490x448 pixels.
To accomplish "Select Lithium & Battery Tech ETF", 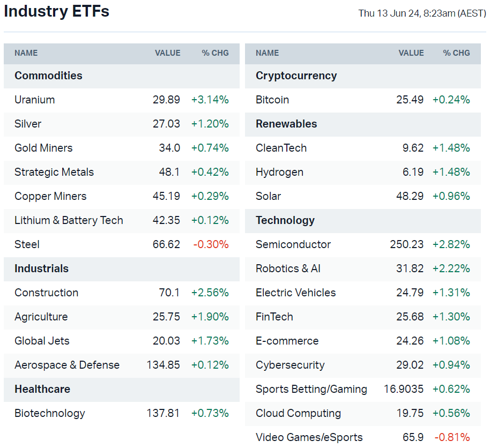I will point(69,220).
